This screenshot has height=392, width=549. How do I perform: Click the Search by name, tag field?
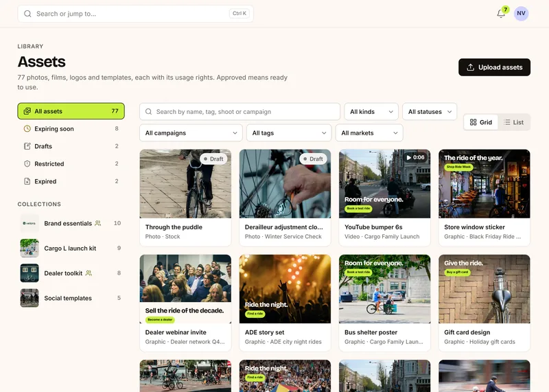coord(240,112)
